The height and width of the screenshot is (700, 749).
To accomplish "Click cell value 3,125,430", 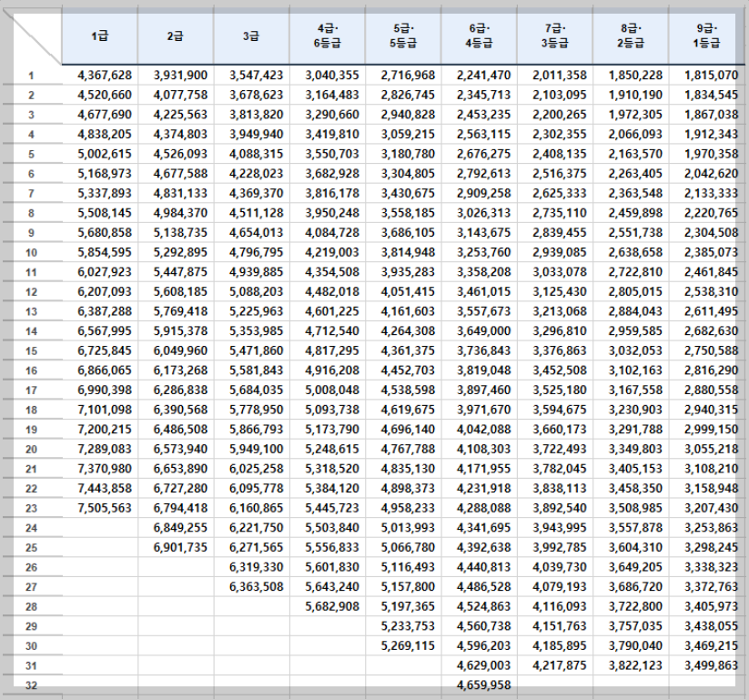I will pyautogui.click(x=560, y=291).
